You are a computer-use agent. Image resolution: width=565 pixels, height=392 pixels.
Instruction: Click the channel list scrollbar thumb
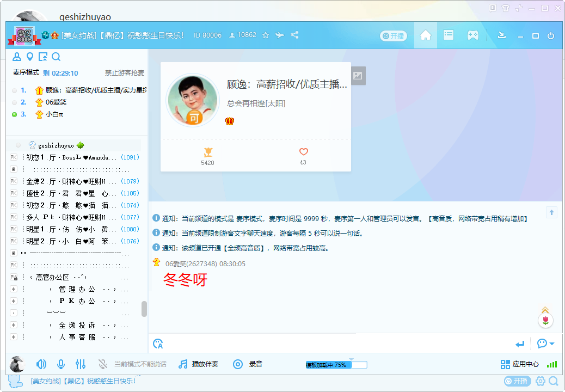tap(144, 309)
